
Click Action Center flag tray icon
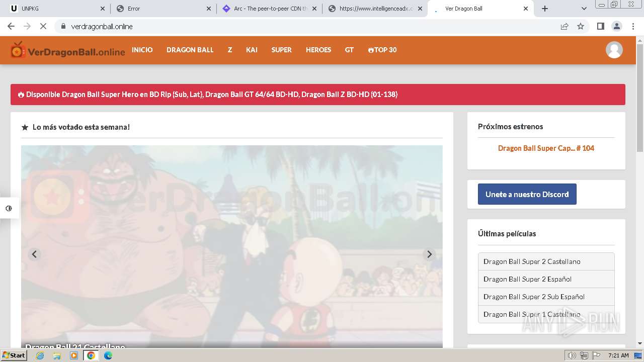coord(596,355)
